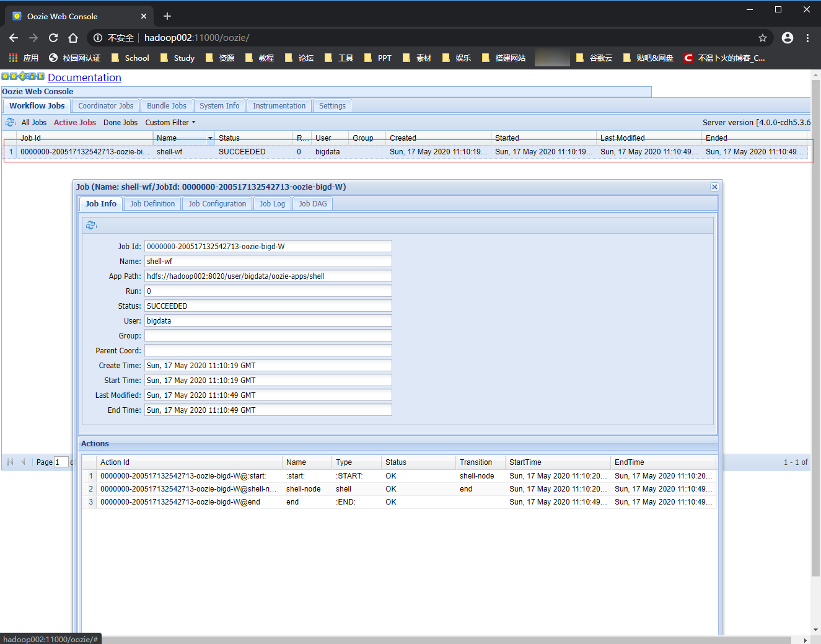821x644 pixels.
Task: Show Done Jobs filter
Action: 120,123
